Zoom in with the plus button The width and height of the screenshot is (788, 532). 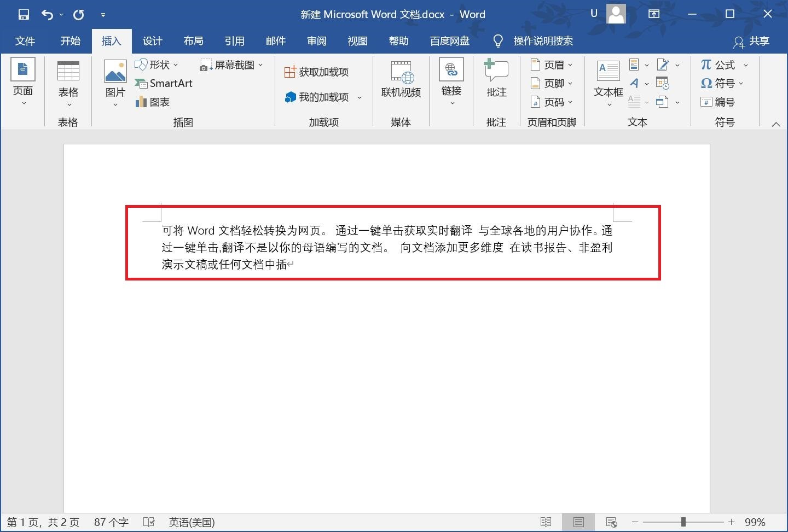[x=731, y=523]
